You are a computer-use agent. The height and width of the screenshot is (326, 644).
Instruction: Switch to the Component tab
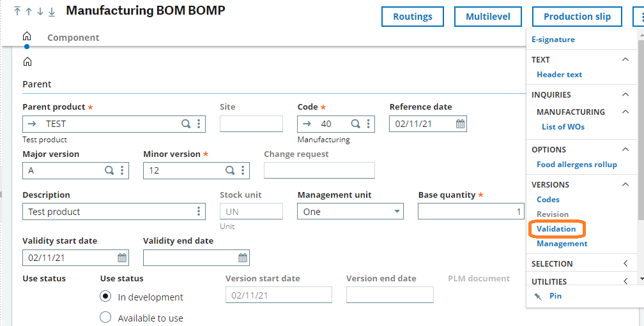pos(73,38)
